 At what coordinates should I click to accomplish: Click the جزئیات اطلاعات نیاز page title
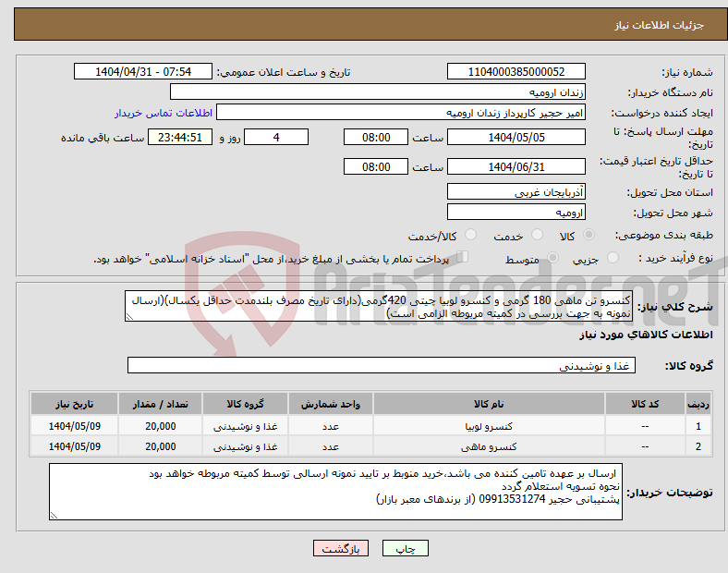click(x=660, y=25)
